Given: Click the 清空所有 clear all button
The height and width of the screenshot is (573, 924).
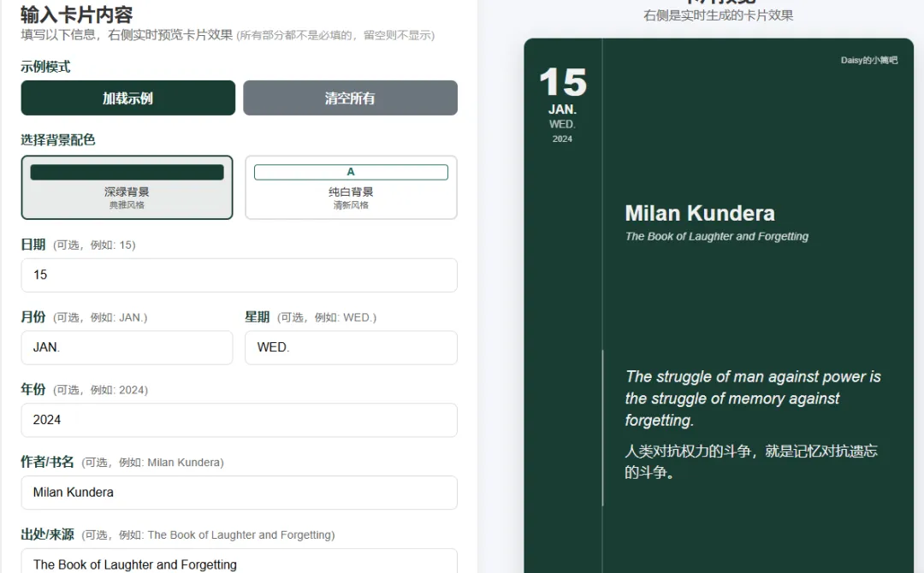Looking at the screenshot, I should [x=350, y=97].
